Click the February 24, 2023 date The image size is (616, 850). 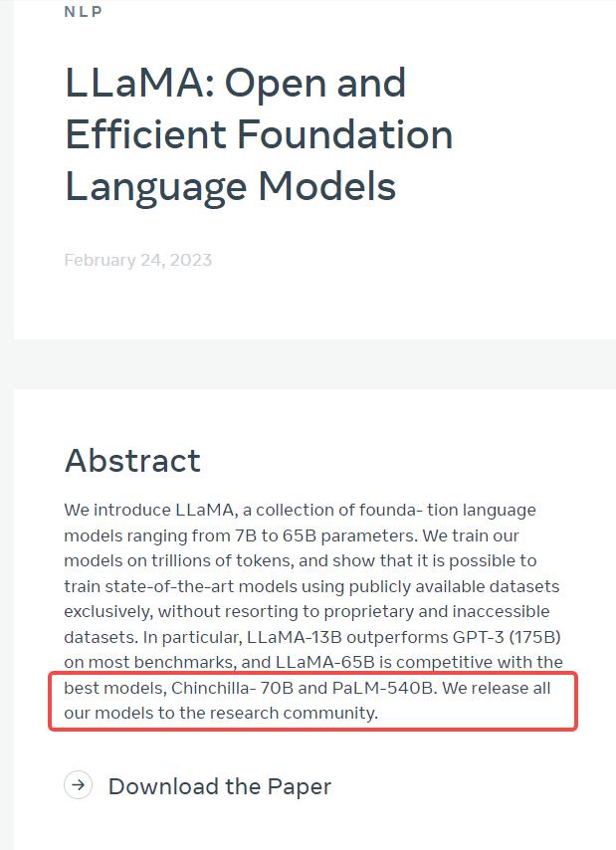(x=137, y=260)
